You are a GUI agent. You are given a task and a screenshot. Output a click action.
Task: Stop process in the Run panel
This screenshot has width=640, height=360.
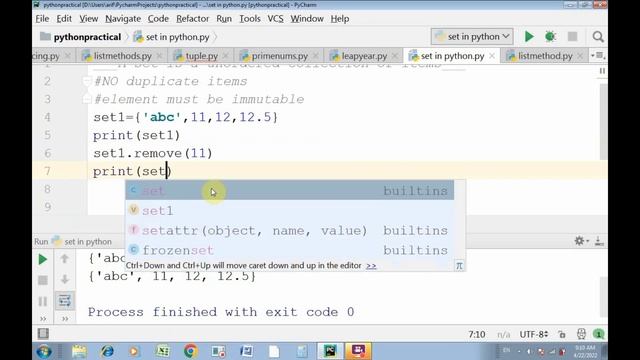(42, 280)
